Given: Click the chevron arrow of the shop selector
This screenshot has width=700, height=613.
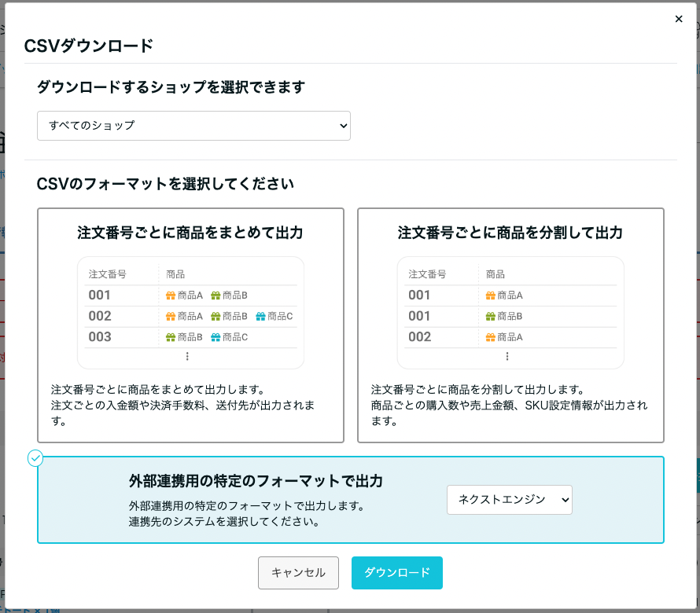Looking at the screenshot, I should pos(343,126).
